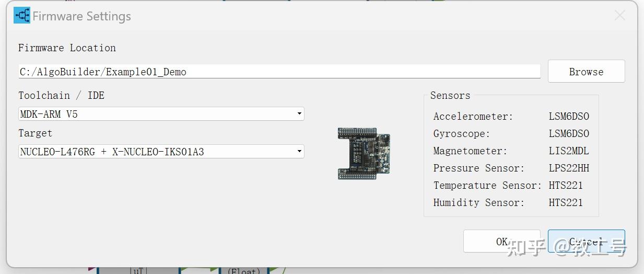Click the Firmware Location label
644x274 pixels.
67,48
